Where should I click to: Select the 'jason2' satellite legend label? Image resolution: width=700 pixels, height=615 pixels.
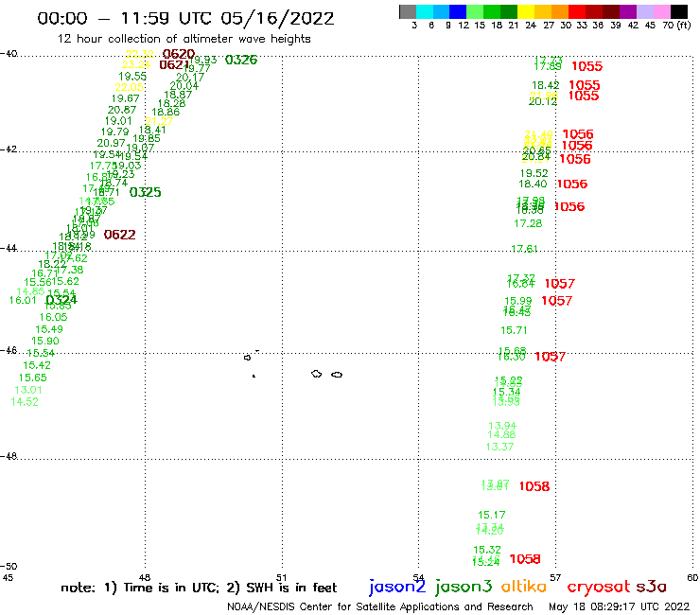coord(397,587)
